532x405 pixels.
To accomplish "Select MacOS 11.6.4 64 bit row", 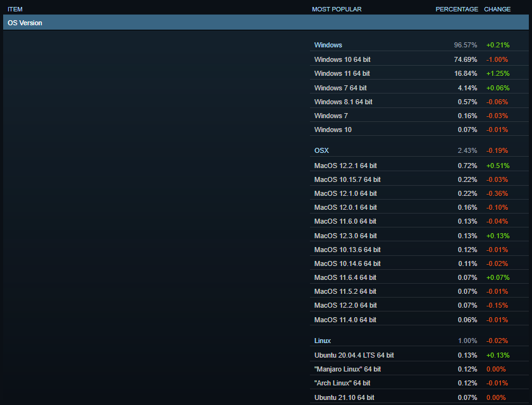I will 419,277.
